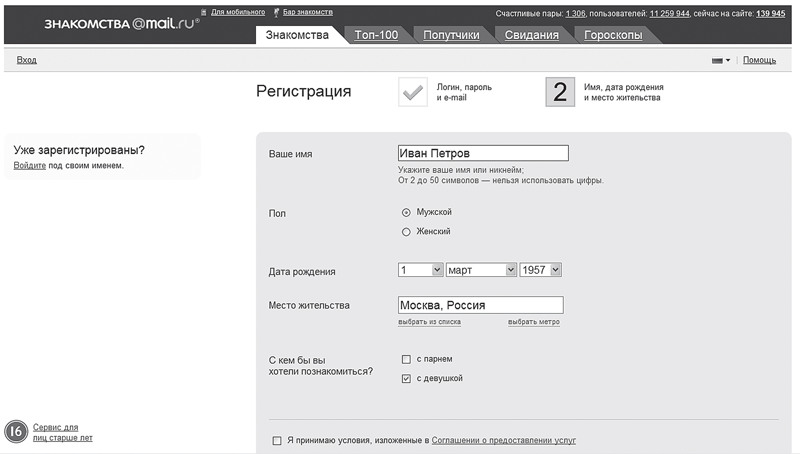Screen dimensions: 800x454
Task: Open the birth year dropdown showing 1957
Action: pyautogui.click(x=540, y=270)
